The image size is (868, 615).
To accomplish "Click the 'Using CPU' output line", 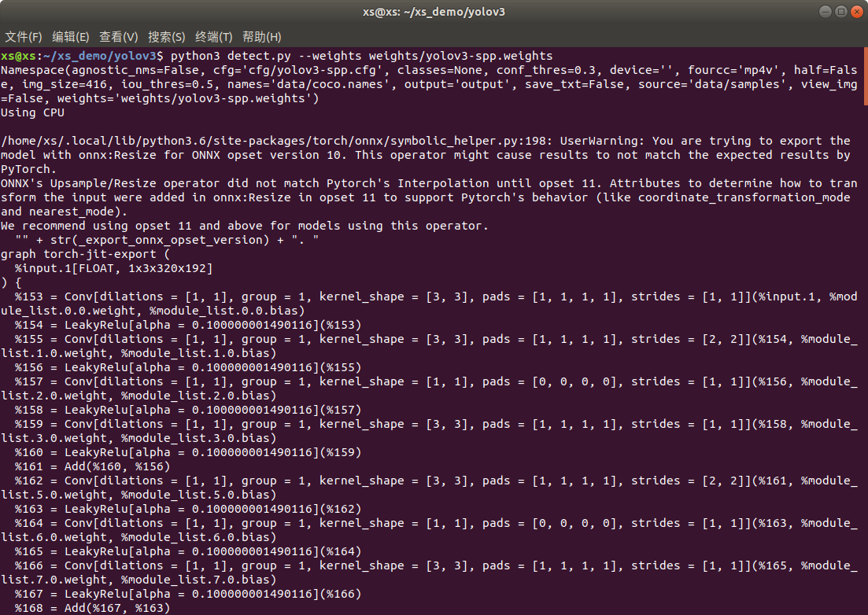I will [33, 112].
